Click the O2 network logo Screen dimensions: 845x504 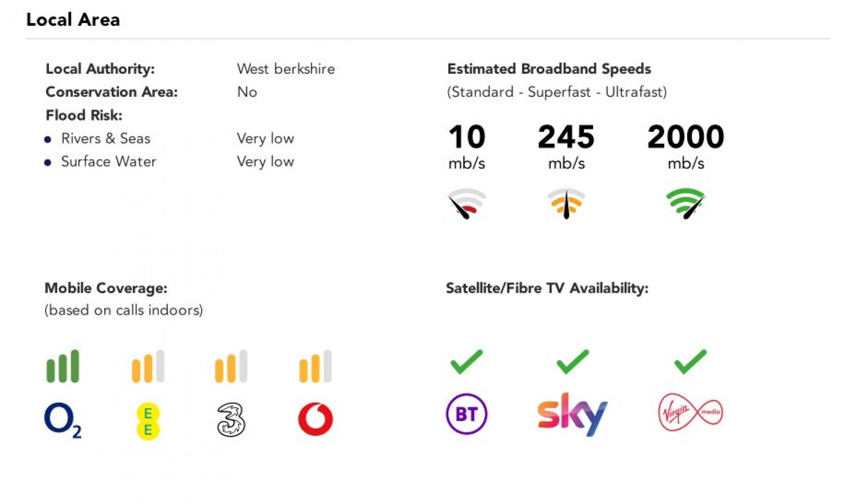[63, 421]
